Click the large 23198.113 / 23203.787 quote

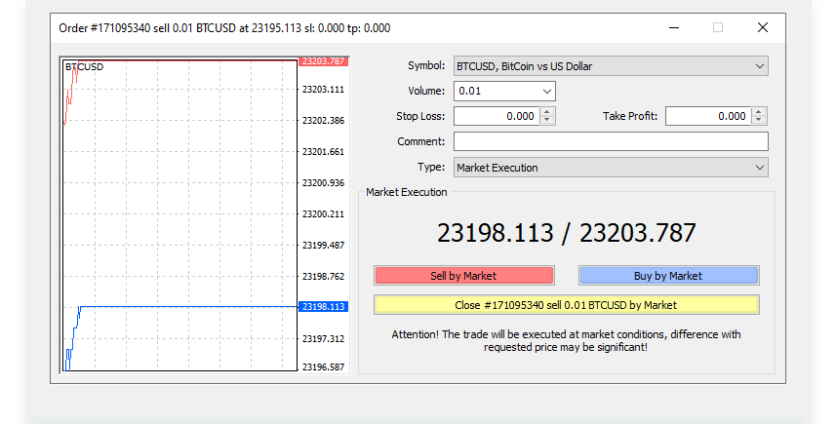566,233
